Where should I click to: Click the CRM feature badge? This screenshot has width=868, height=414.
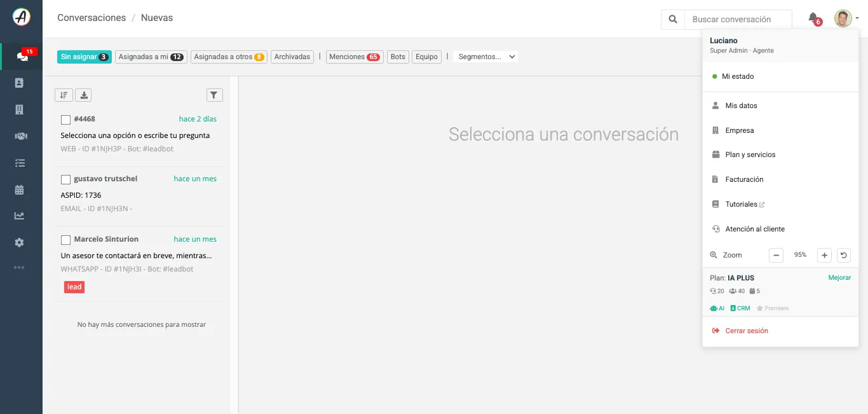click(740, 308)
